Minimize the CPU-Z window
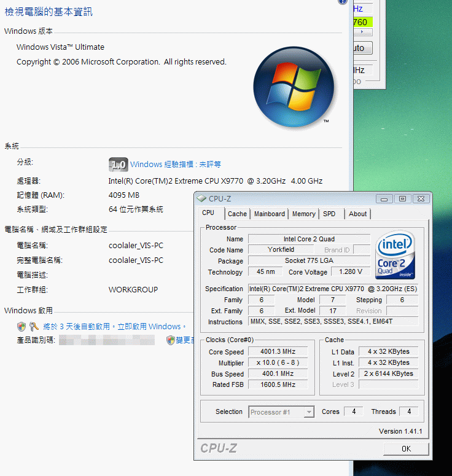Viewport: 452px width, 476px height. [x=384, y=199]
